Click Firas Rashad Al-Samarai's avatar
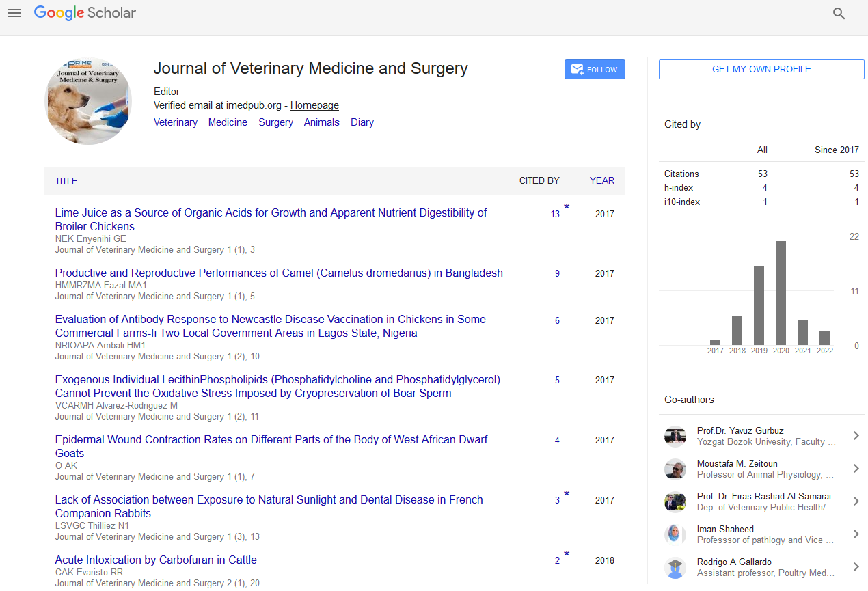The width and height of the screenshot is (868, 591). [675, 501]
